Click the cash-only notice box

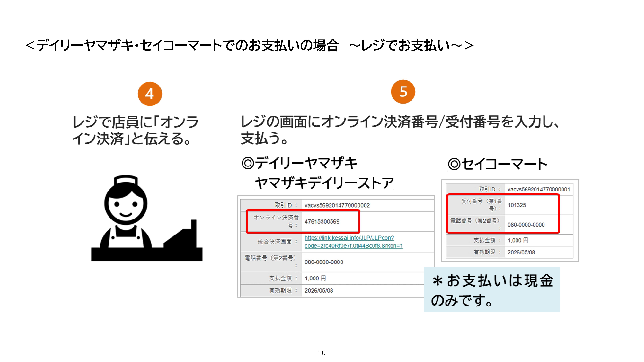(492, 290)
